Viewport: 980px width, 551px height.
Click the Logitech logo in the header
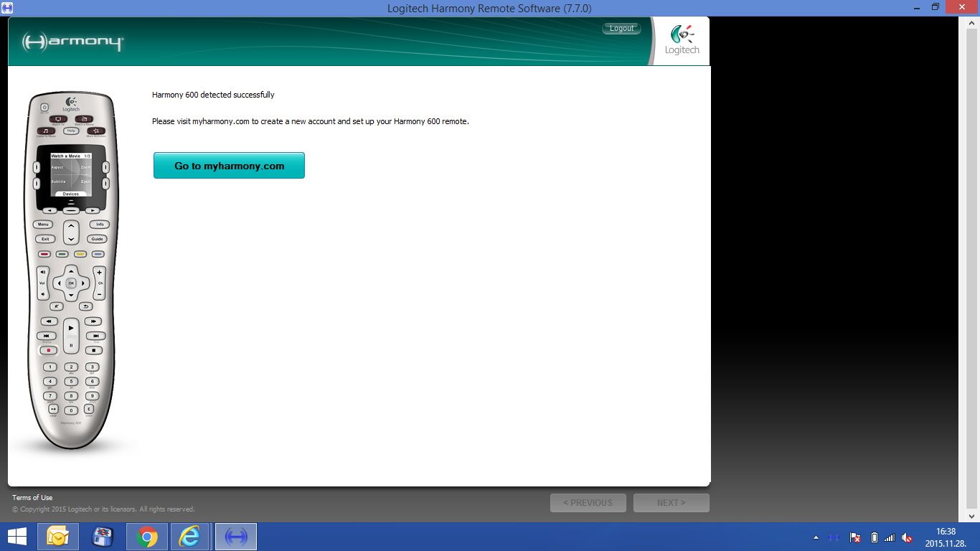coord(682,39)
